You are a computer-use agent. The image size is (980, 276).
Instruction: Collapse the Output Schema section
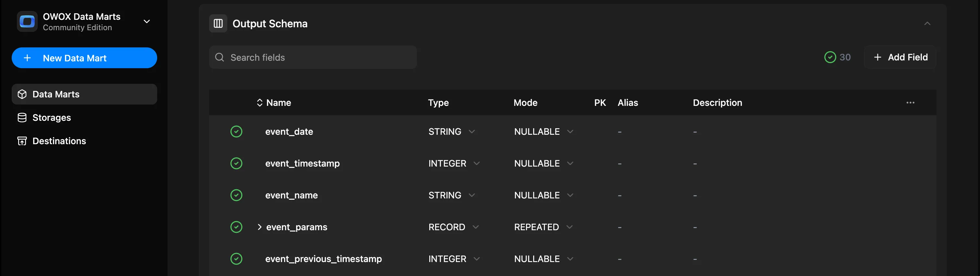pos(927,24)
